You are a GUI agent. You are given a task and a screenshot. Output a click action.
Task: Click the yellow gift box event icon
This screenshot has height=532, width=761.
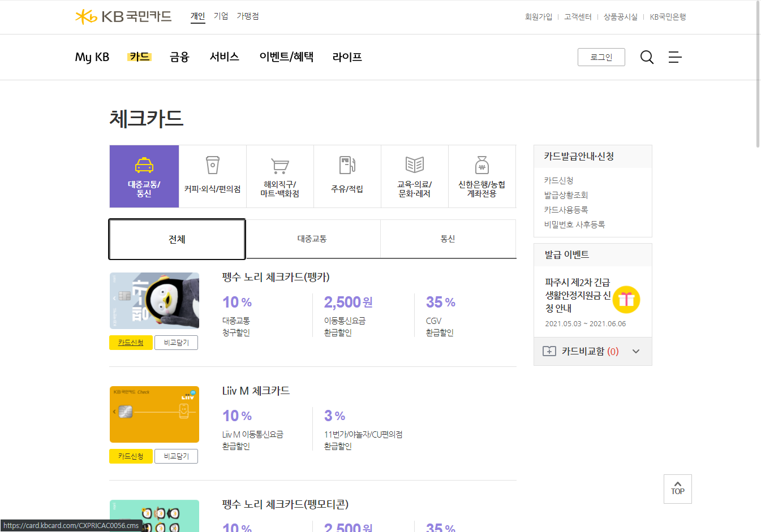click(x=626, y=299)
